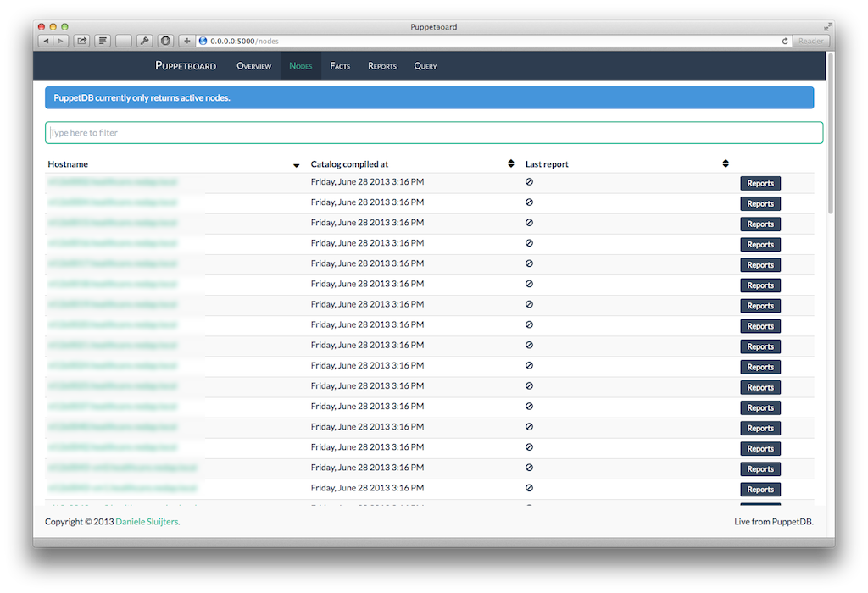Viewport: 868px width, 593px height.
Task: Go to the Query navigation item
Action: tap(426, 66)
